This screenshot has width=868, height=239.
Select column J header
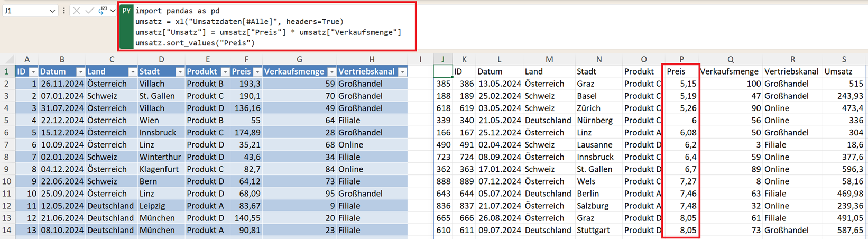pos(442,59)
